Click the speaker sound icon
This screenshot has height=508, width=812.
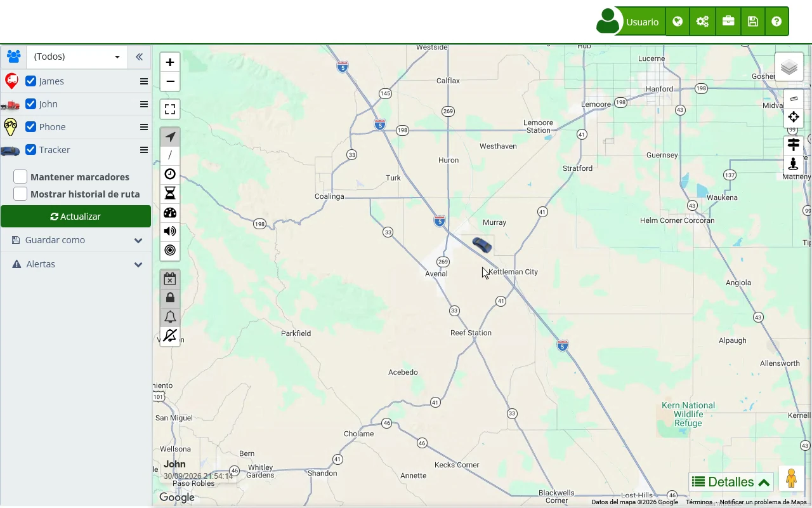click(x=170, y=231)
